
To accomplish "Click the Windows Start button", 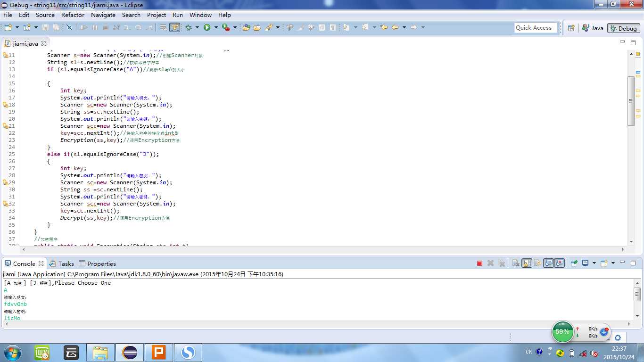I will (11, 353).
